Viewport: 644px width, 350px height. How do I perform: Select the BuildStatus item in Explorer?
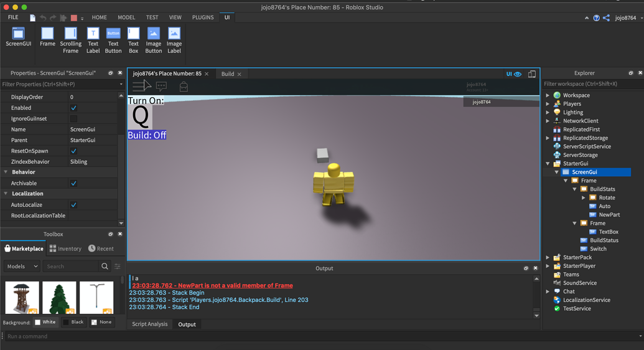click(x=604, y=240)
